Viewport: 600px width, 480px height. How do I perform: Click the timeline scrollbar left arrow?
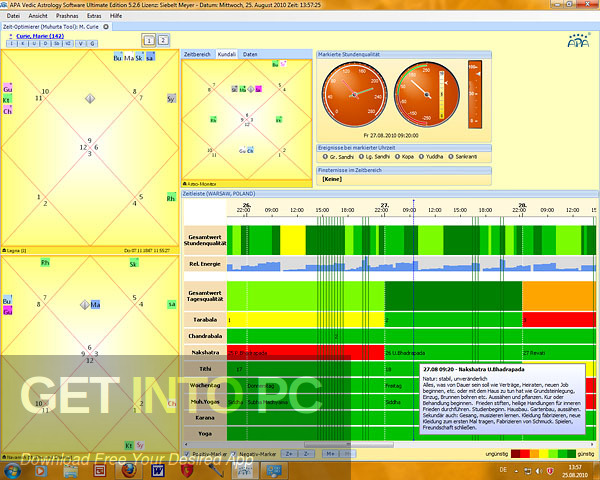click(186, 444)
